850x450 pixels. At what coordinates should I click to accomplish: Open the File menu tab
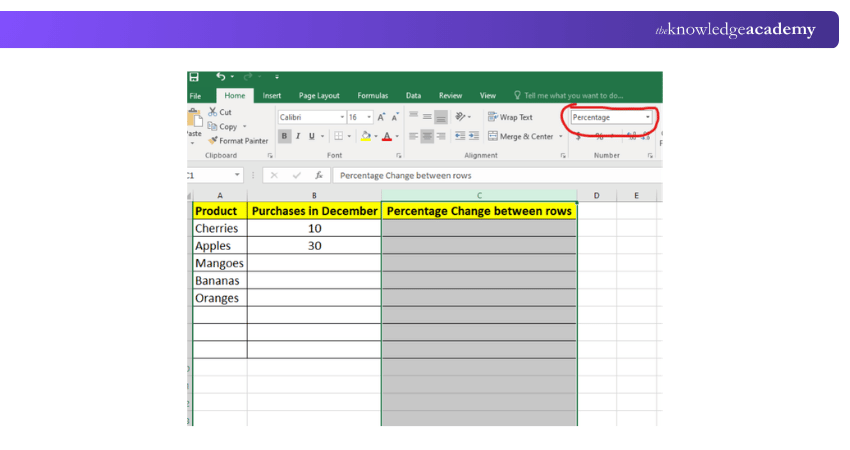[195, 96]
